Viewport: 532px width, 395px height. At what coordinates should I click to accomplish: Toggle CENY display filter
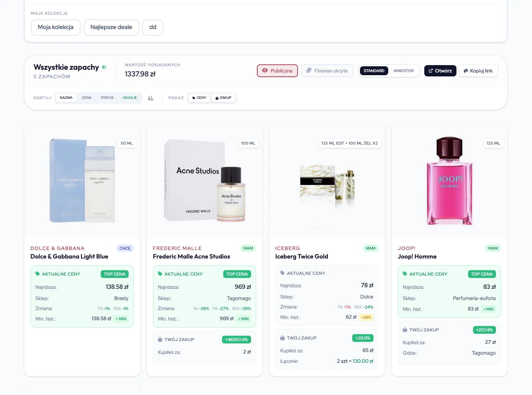point(199,98)
